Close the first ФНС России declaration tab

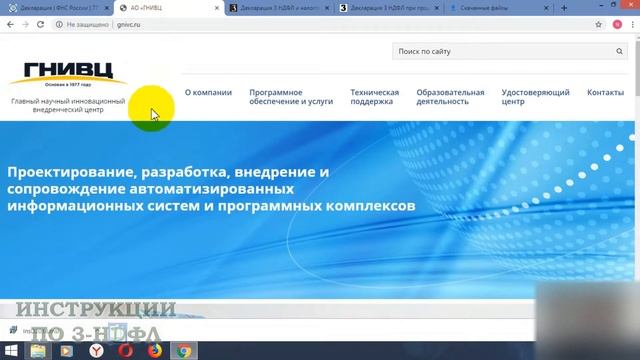(107, 8)
